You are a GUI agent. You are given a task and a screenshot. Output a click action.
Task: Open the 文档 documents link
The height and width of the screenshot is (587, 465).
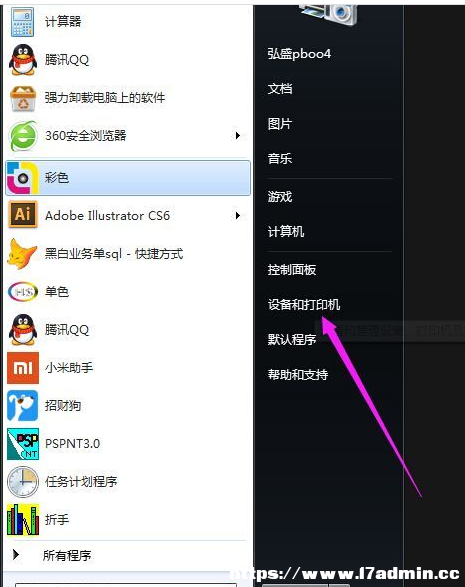pos(280,89)
